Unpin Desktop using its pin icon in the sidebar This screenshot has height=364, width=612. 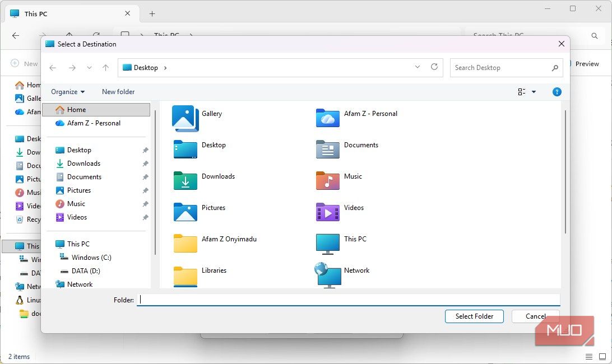(145, 150)
